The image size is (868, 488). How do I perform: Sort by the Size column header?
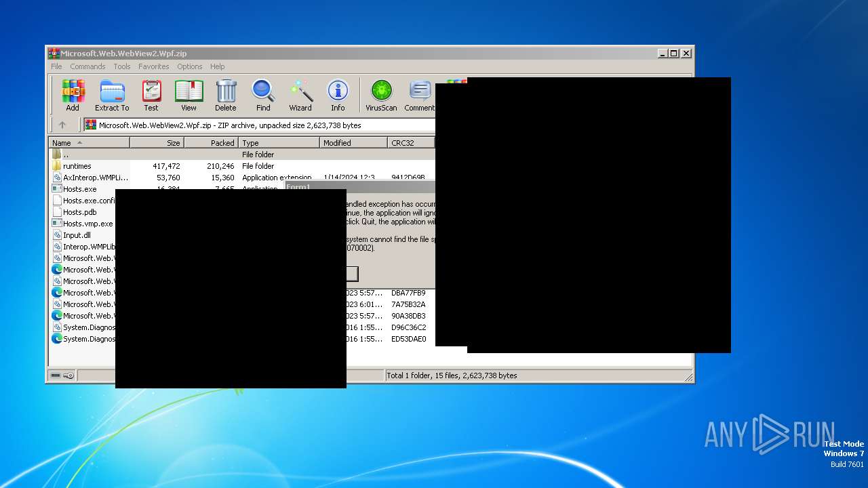click(157, 143)
